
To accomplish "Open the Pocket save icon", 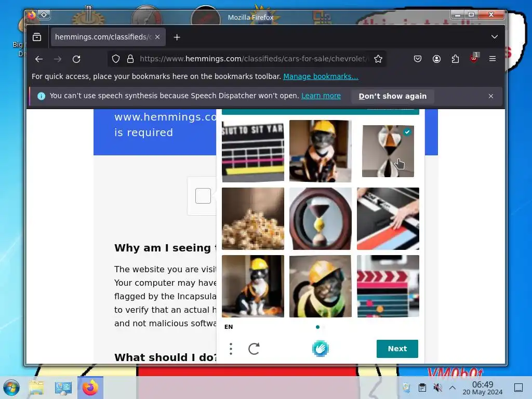I will point(418,59).
